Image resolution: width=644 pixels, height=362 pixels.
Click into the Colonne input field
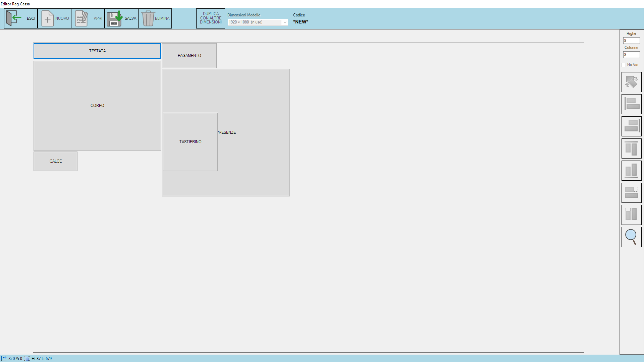point(631,55)
